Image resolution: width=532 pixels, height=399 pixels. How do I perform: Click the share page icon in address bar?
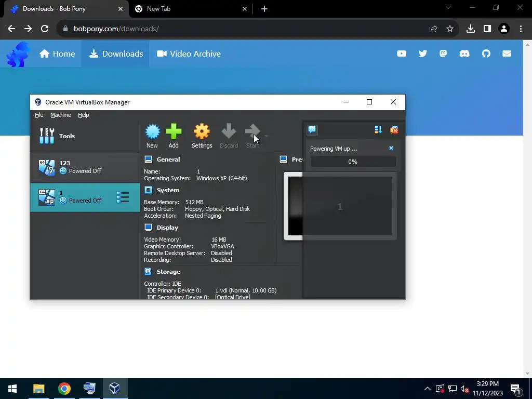pyautogui.click(x=433, y=29)
